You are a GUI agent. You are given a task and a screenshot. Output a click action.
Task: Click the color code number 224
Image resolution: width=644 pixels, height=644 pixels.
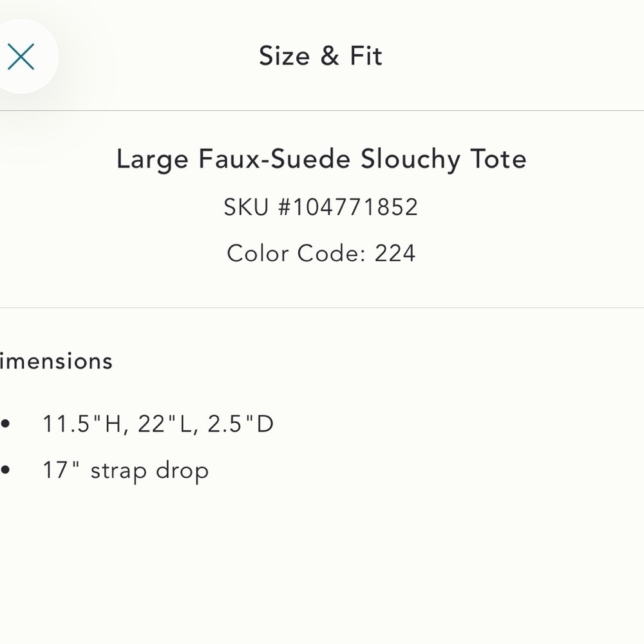coord(395,253)
